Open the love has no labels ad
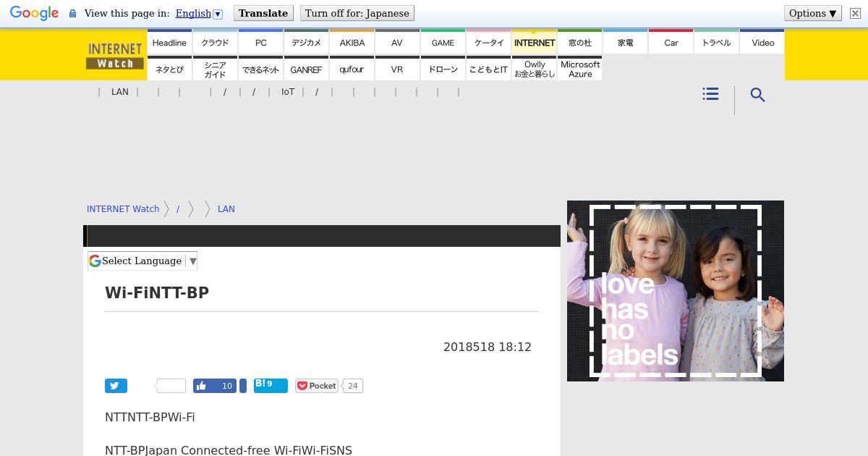 click(676, 291)
